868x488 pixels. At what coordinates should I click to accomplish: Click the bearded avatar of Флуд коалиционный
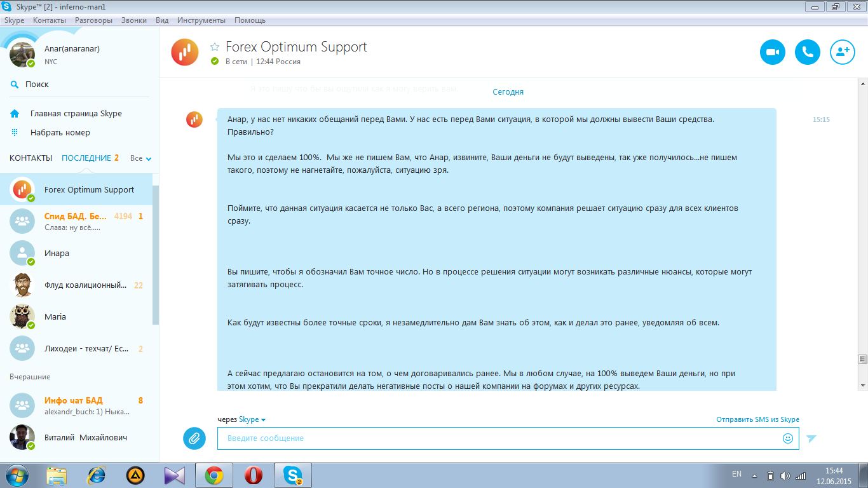click(x=22, y=285)
